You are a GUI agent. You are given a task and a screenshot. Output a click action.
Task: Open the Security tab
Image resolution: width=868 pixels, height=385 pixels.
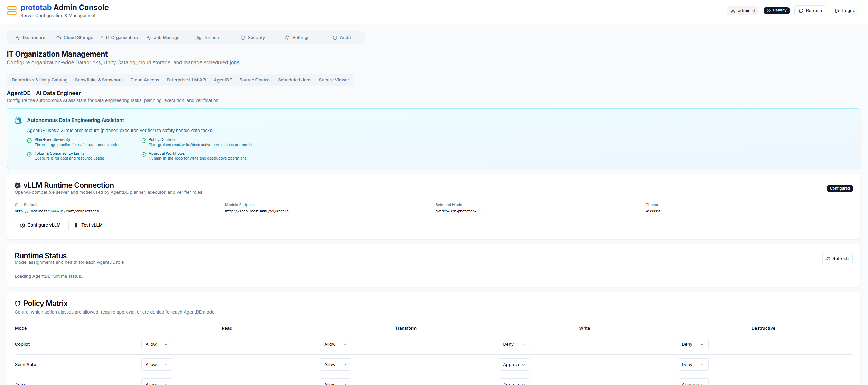click(x=253, y=38)
